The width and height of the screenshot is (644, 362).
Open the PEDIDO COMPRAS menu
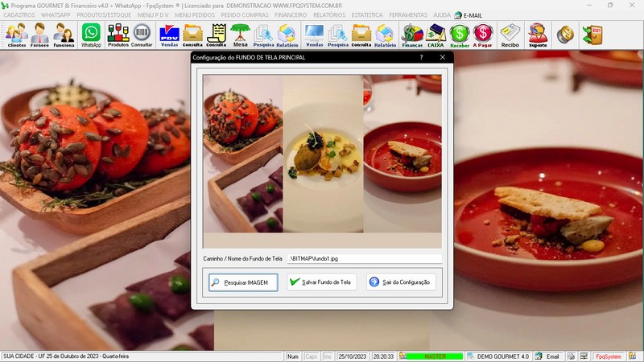pos(245,14)
